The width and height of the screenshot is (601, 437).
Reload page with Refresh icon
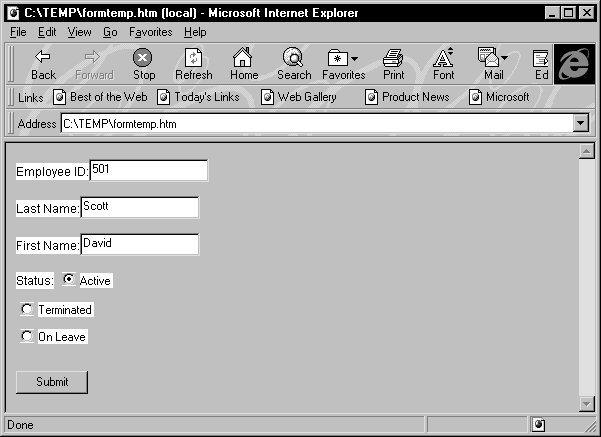coord(193,58)
